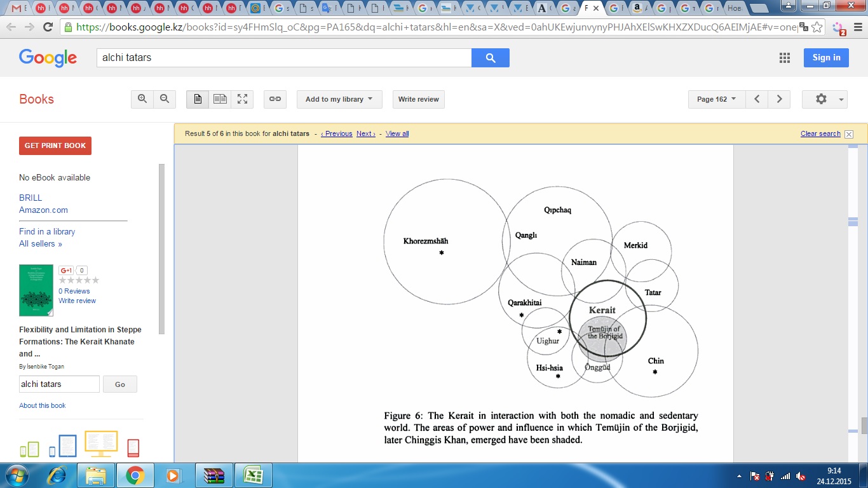Screen dimensions: 868x488
Task: Click the book search input field
Action: (x=59, y=384)
